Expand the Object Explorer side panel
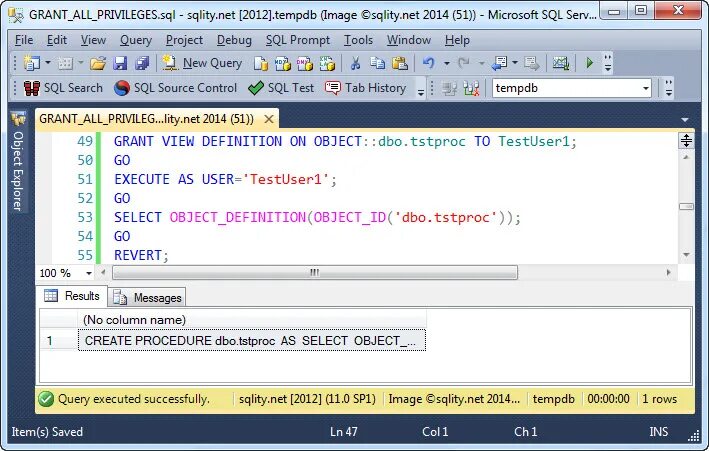 tap(18, 161)
